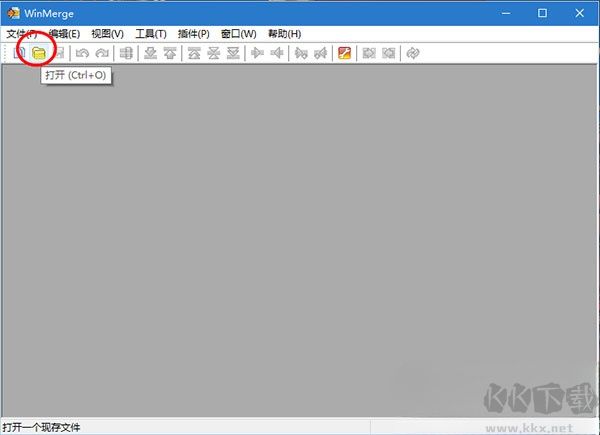Image resolution: width=600 pixels, height=435 pixels.
Task: Jump to Last Difference icon
Action: [x=233, y=53]
